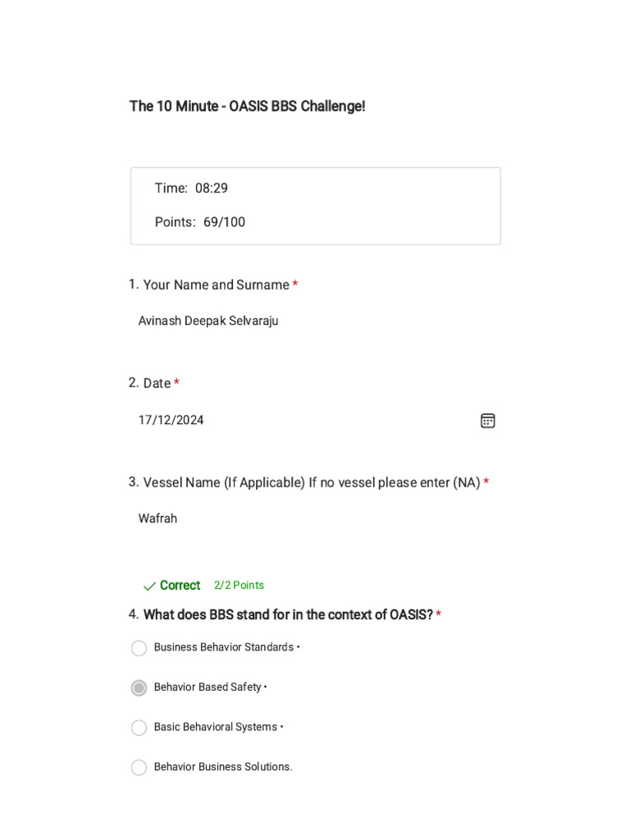Click the green Correct text label
The image size is (630, 840).
[x=180, y=586]
